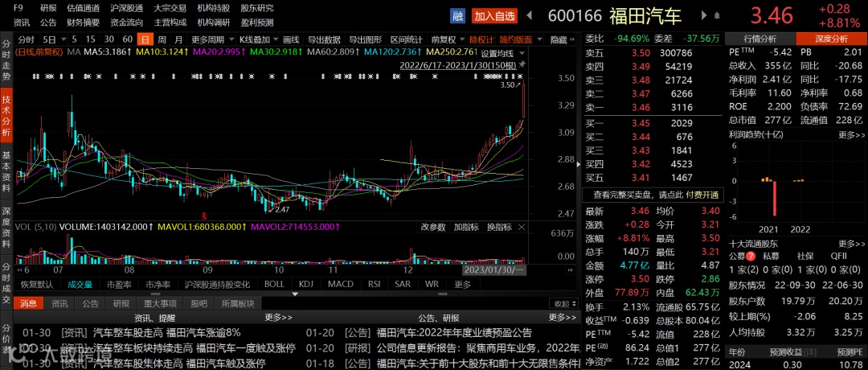Open announcement 福田汽车:2022年年度业绩预盈公告
Screen dimensions: 868x370
(454, 333)
